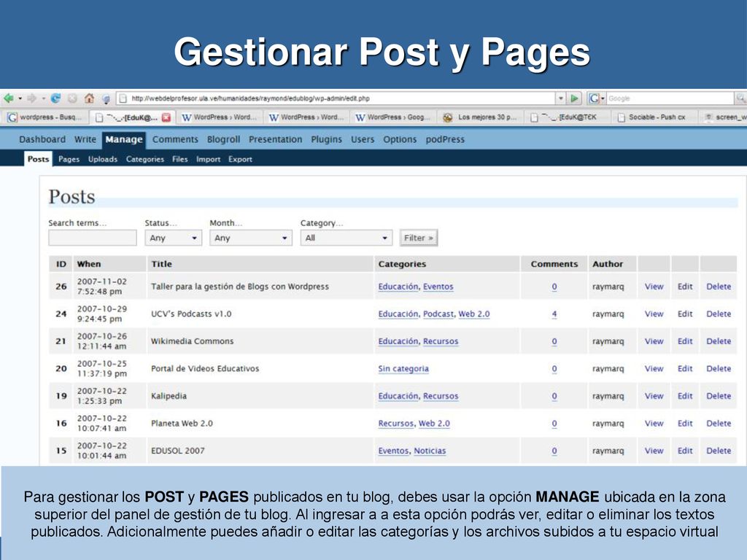Open the Category filter dropdown
This screenshot has height=560, width=747.
pyautogui.click(x=346, y=238)
